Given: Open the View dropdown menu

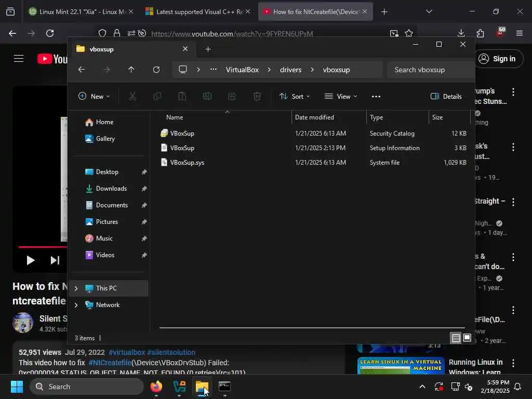Looking at the screenshot, I should [x=341, y=96].
